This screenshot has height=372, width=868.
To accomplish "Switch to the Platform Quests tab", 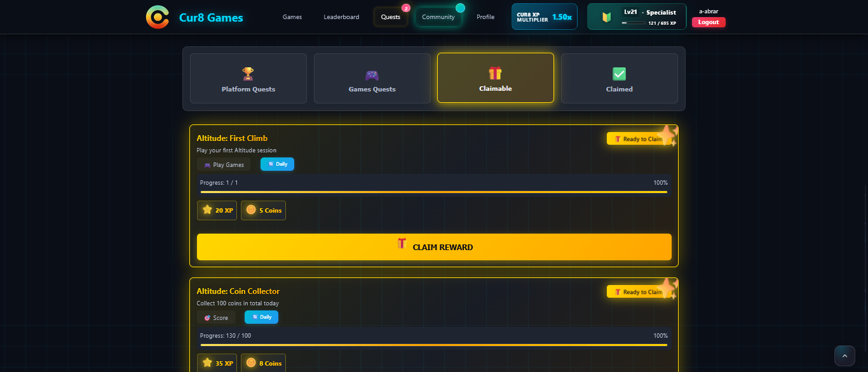I will point(248,78).
